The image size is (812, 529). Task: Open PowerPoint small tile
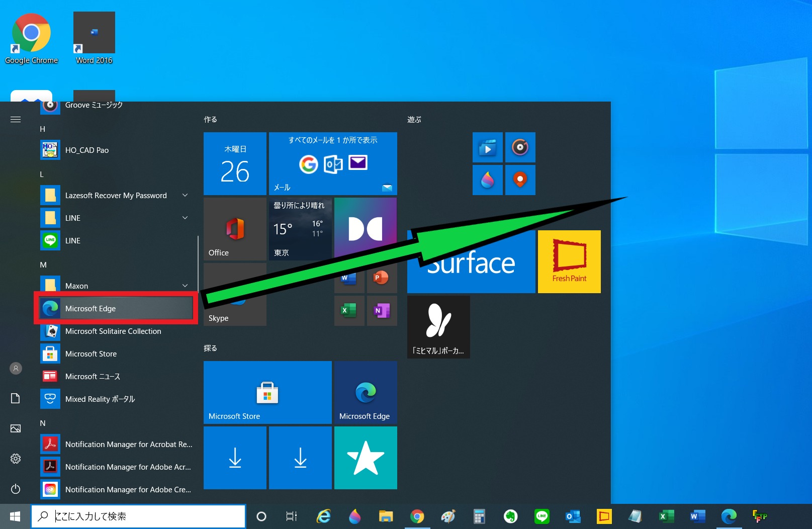click(382, 278)
